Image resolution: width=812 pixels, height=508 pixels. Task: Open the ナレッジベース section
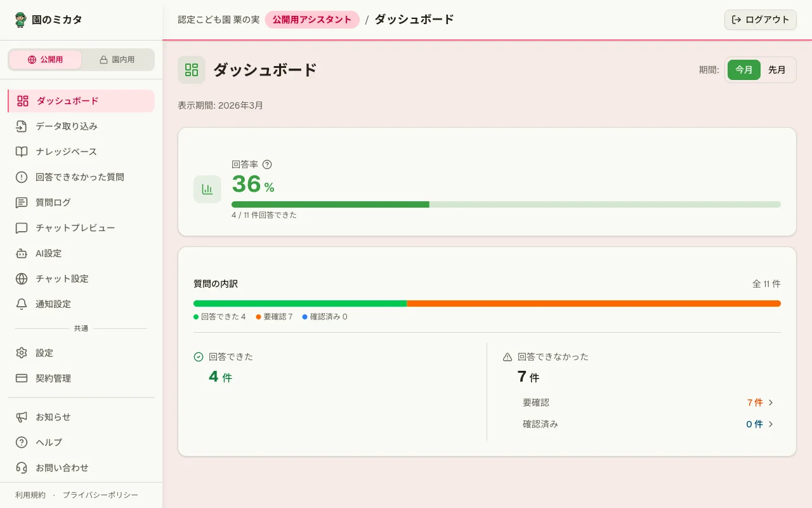pos(65,152)
